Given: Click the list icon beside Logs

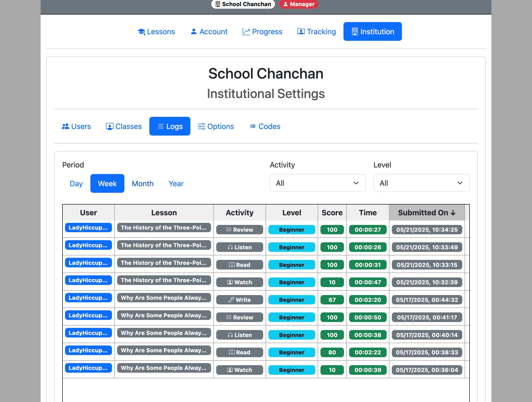Looking at the screenshot, I should coord(161,126).
